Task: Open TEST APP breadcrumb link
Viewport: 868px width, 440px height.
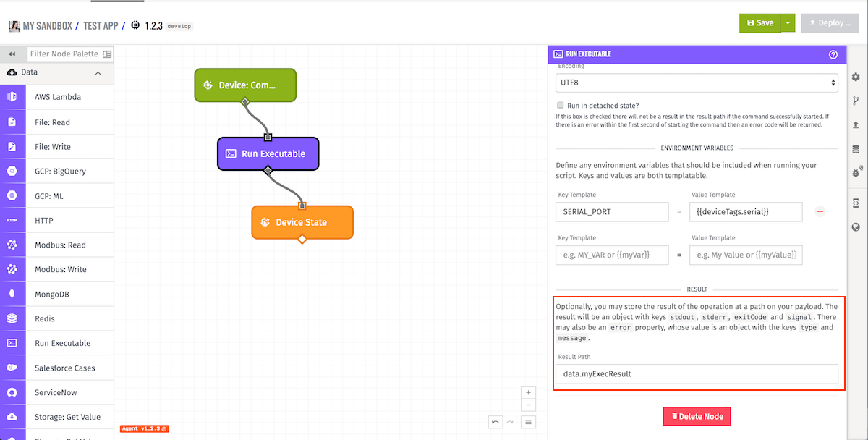Action: click(101, 25)
